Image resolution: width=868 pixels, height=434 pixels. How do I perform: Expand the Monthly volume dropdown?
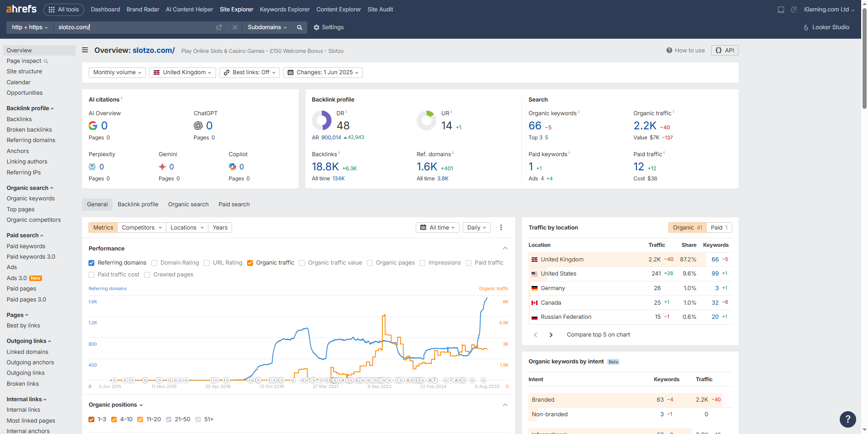click(x=117, y=72)
